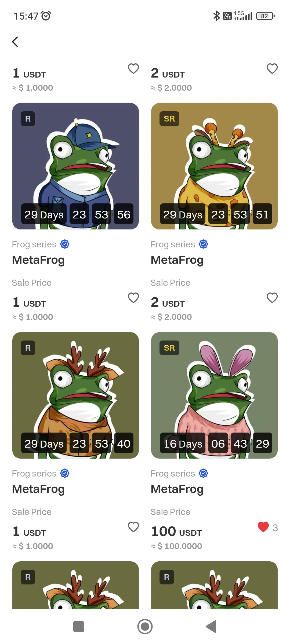
Task: Open the antler frog NFT with 23:53:40 timer
Action: [x=75, y=395]
